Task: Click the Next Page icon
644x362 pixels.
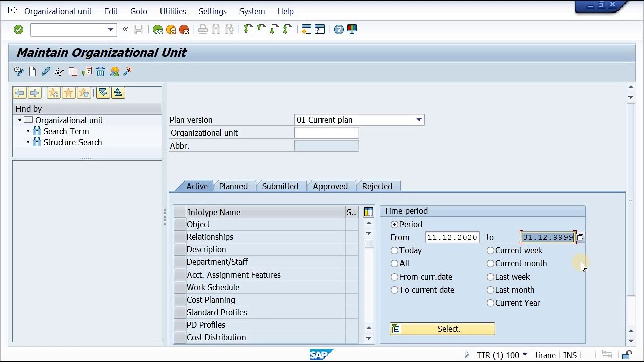Action: [275, 30]
